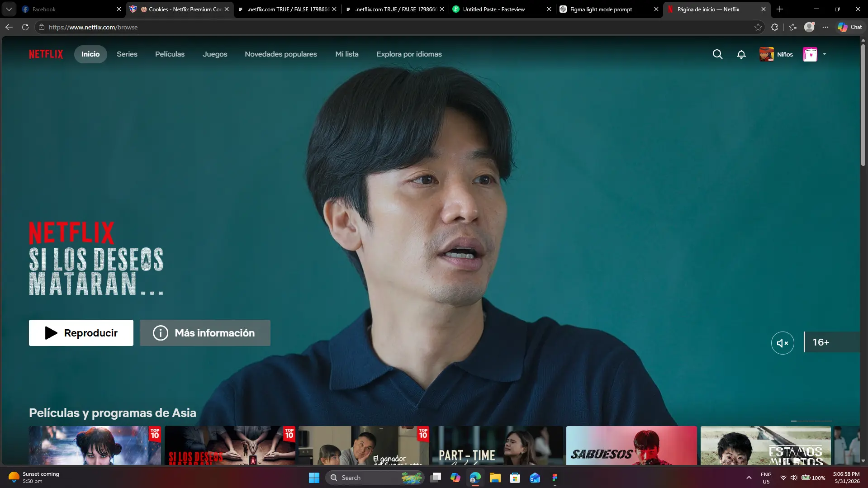Unmute the trailer audio

coord(783,343)
